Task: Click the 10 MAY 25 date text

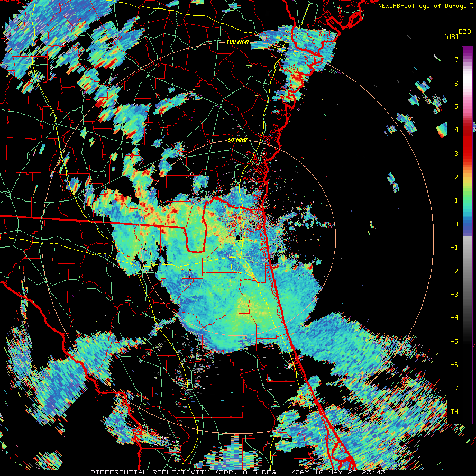Action: (x=336, y=472)
